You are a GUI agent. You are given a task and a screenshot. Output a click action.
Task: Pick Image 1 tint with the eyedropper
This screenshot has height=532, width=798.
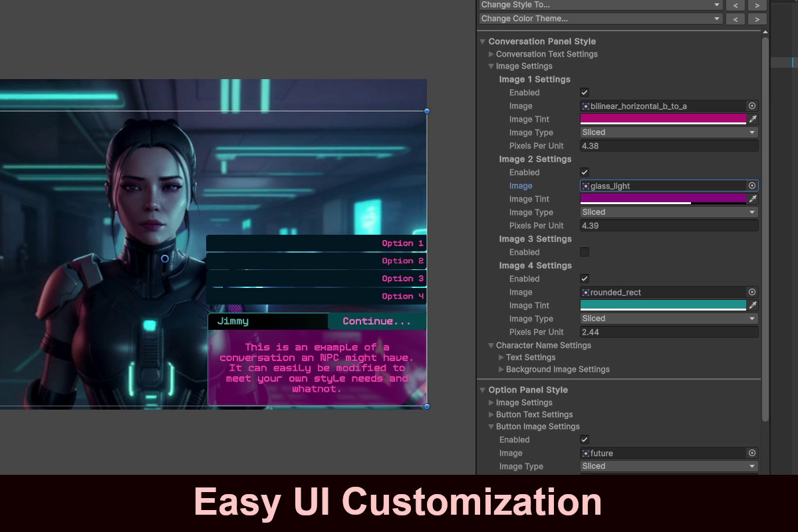click(753, 119)
